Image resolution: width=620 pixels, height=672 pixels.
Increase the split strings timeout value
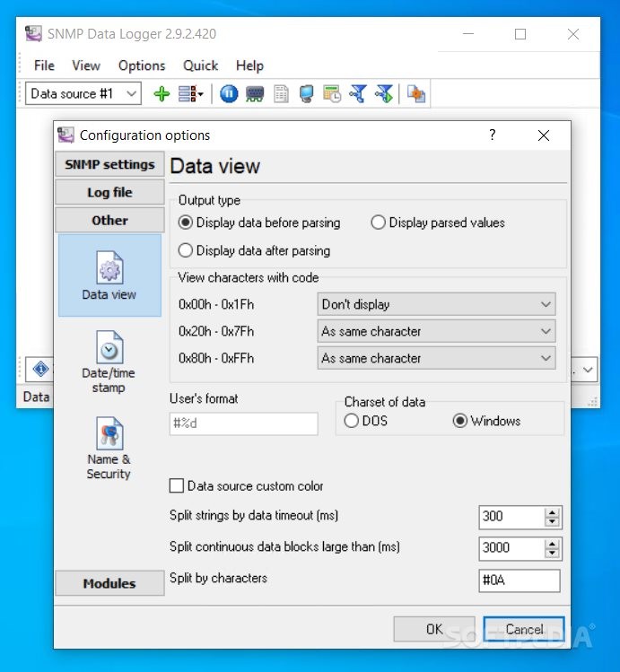tap(552, 512)
